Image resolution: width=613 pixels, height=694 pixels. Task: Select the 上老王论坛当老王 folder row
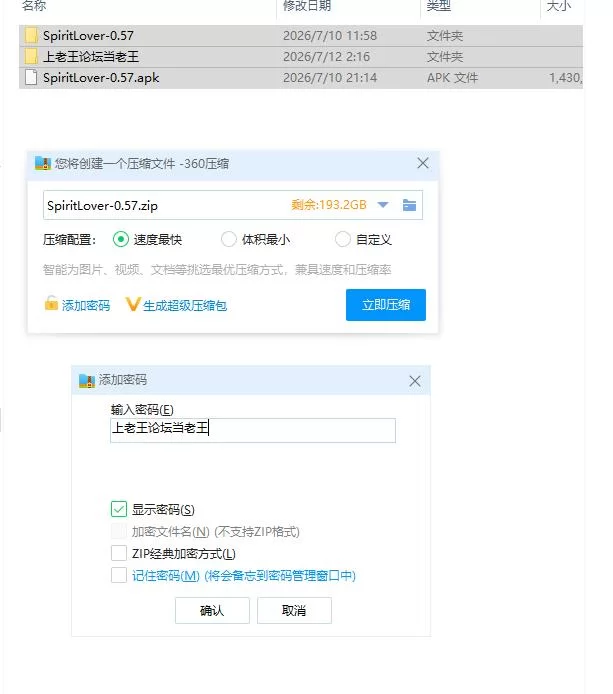point(301,57)
